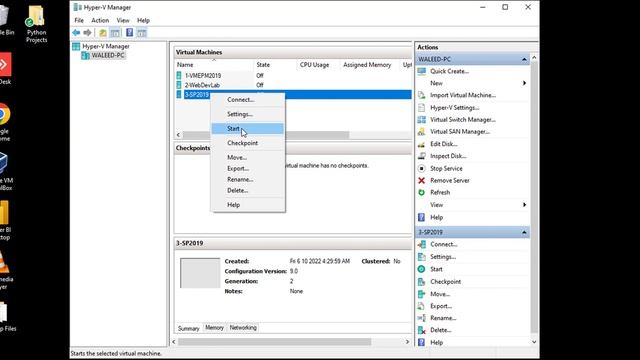Click the Inspect Disk icon
The width and height of the screenshot is (640, 360).
(x=422, y=156)
